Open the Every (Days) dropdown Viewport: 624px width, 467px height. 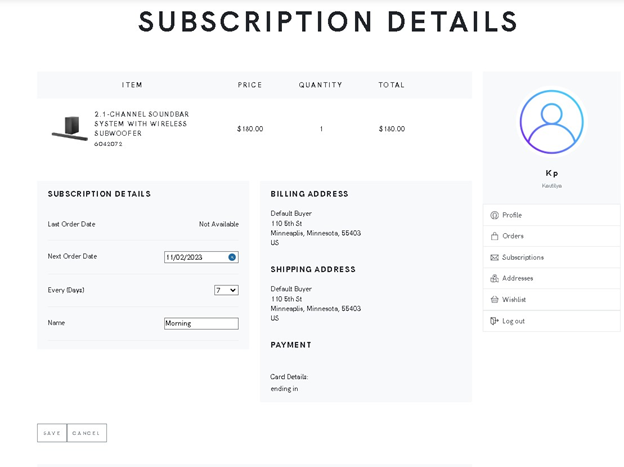click(226, 290)
